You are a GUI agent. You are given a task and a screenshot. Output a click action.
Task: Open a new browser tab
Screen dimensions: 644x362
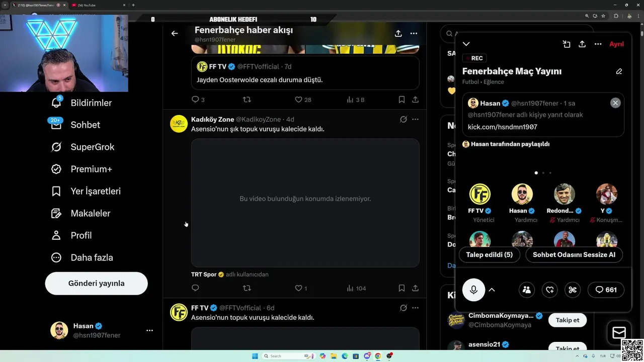[133, 5]
